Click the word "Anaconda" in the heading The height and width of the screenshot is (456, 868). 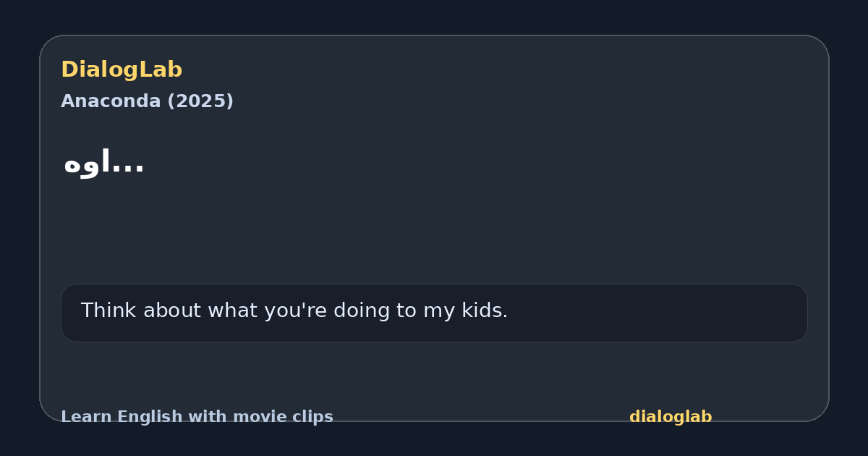[111, 101]
